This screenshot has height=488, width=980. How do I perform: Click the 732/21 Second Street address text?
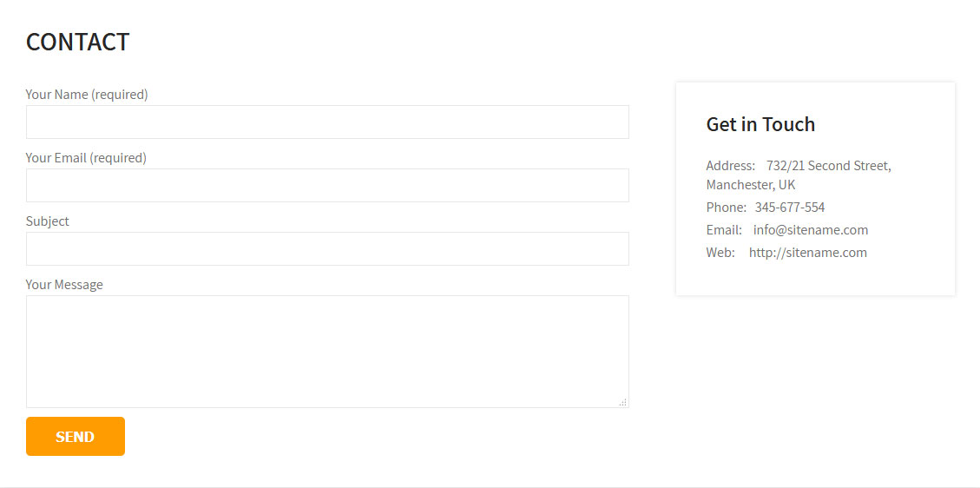tap(829, 166)
